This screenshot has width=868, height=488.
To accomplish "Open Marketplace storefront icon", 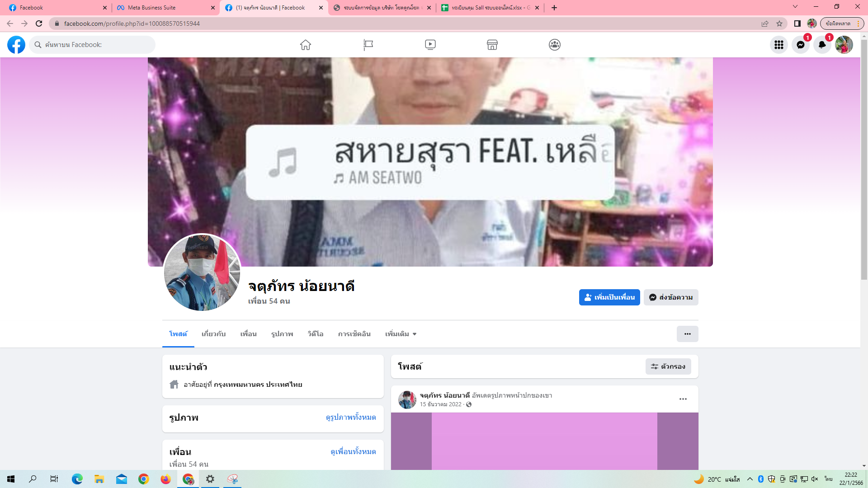I will (492, 45).
